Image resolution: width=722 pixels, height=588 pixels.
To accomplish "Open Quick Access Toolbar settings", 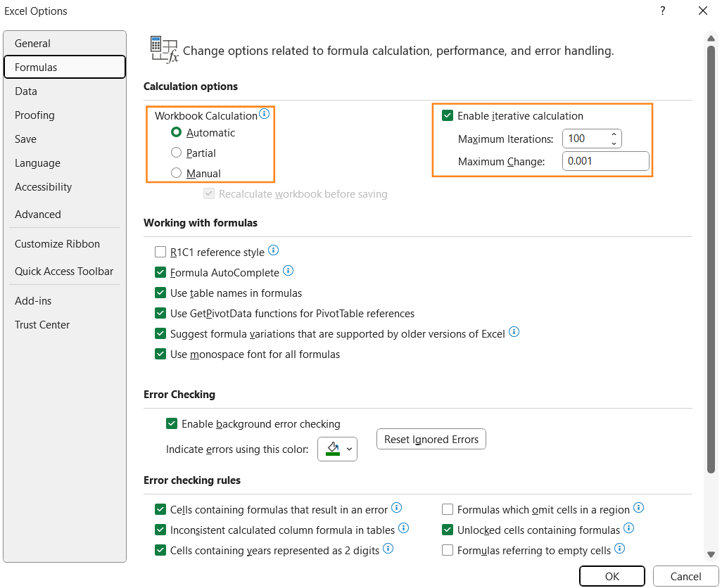I will [x=65, y=271].
